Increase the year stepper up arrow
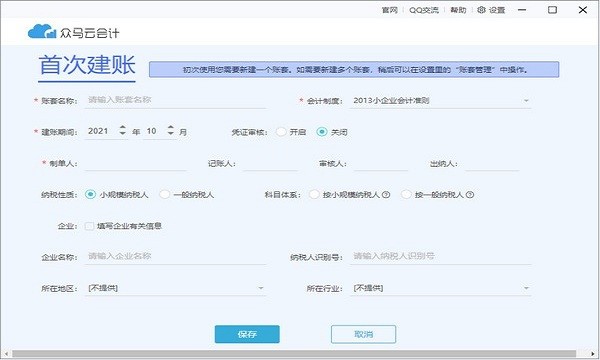Viewport: 600px width, 360px height. pos(122,127)
